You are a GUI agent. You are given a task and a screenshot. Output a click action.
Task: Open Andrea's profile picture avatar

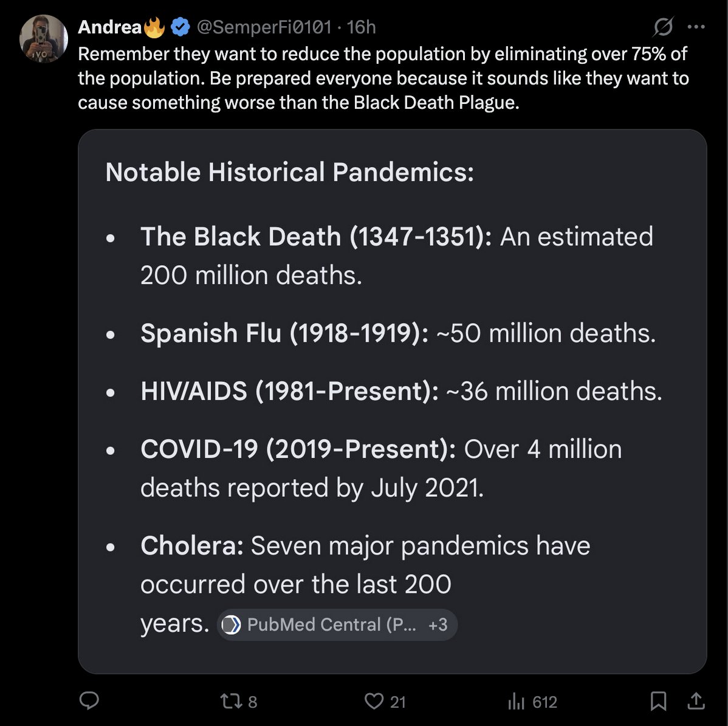click(44, 39)
